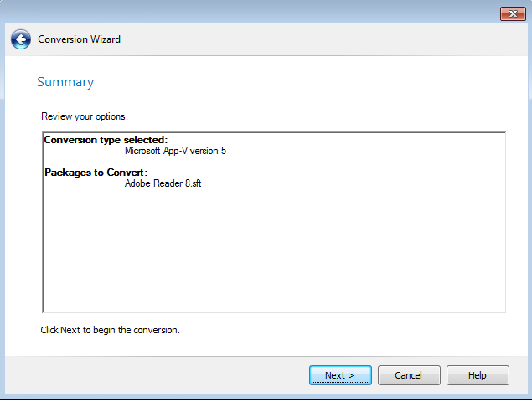Cancel the conversion wizard

pos(409,375)
